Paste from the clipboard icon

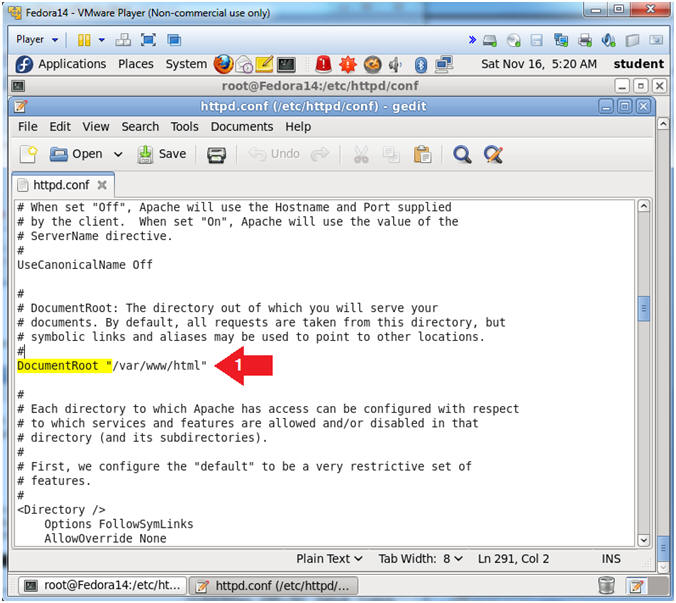[x=422, y=154]
